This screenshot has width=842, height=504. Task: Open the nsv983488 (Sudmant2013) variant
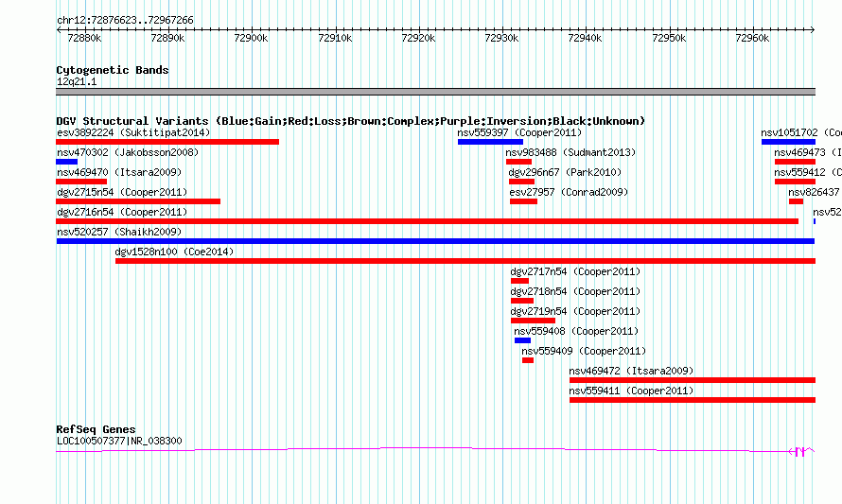(x=570, y=152)
